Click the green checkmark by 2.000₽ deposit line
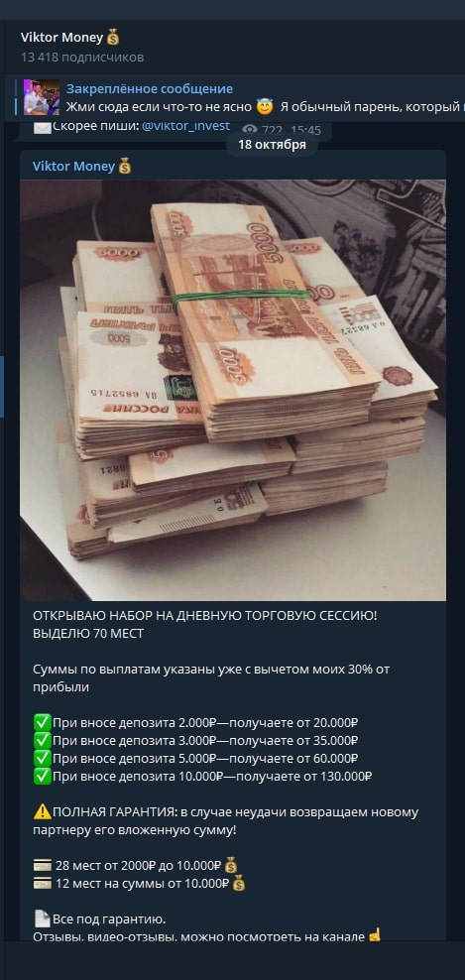Screen dimensions: 465x980 click(x=42, y=723)
